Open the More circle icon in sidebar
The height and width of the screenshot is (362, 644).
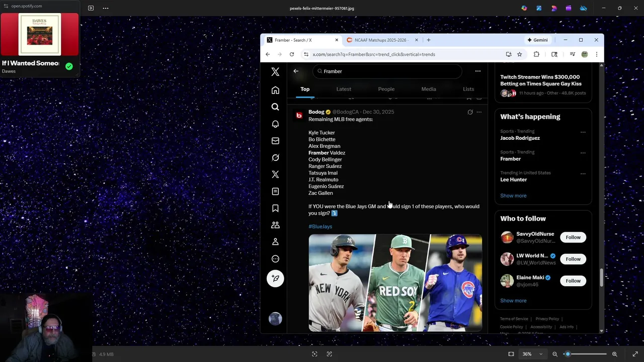point(275,259)
